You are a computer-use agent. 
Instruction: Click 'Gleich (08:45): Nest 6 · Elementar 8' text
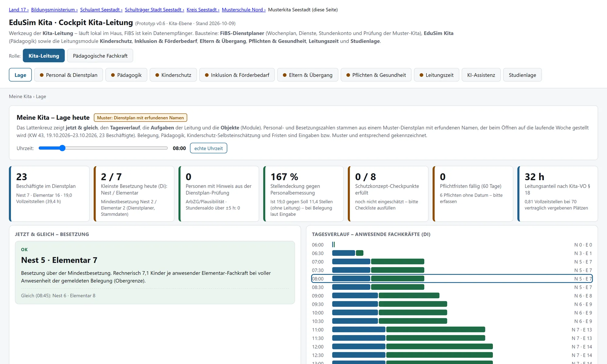point(58,295)
